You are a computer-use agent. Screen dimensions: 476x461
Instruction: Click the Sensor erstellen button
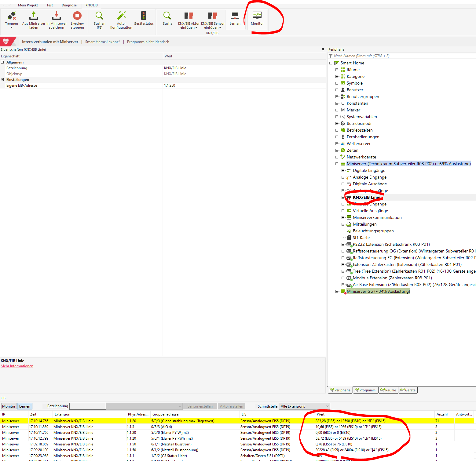[200, 406]
